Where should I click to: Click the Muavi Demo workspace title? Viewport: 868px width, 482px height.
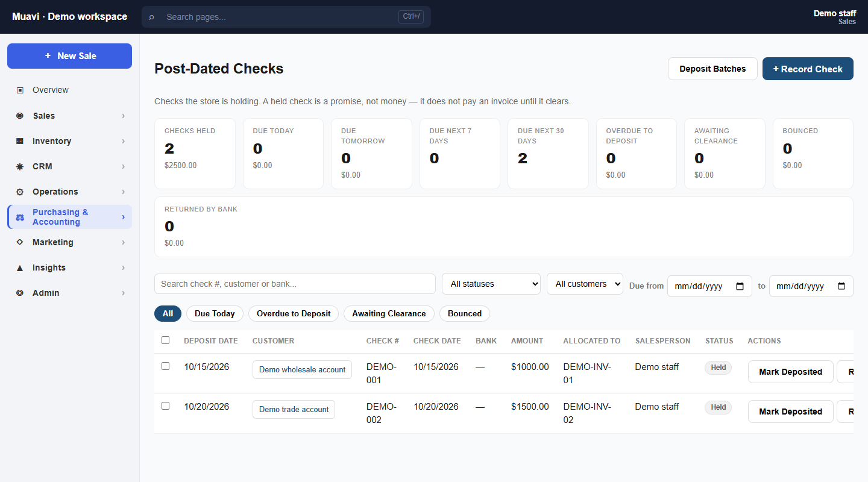(x=69, y=17)
